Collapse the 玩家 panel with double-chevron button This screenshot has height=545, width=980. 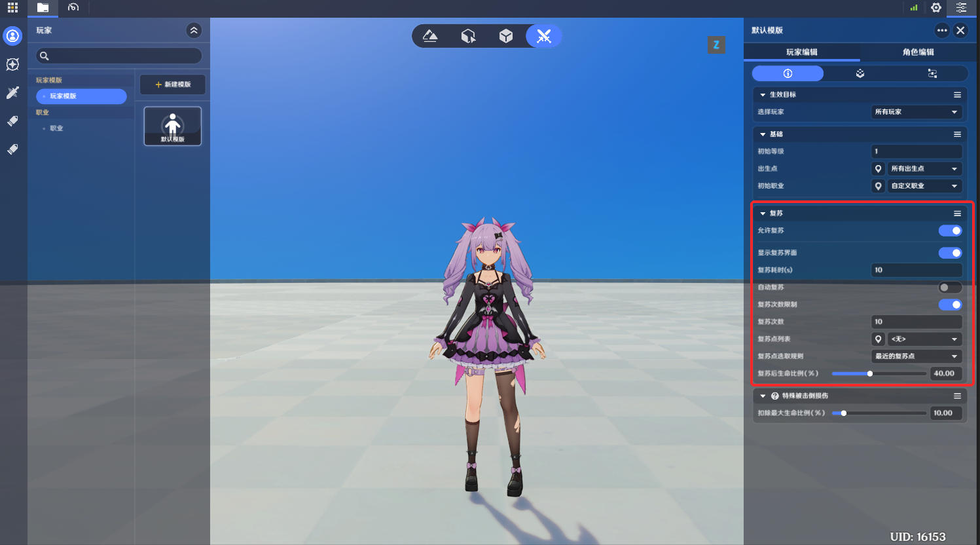(x=194, y=30)
